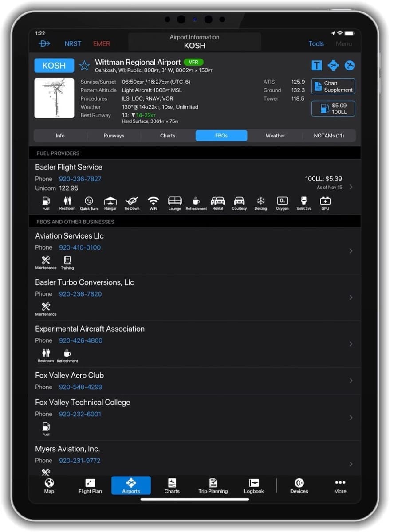The width and height of the screenshot is (394, 532).
Task: Open Flight Plan in the bottom bar
Action: (x=91, y=486)
